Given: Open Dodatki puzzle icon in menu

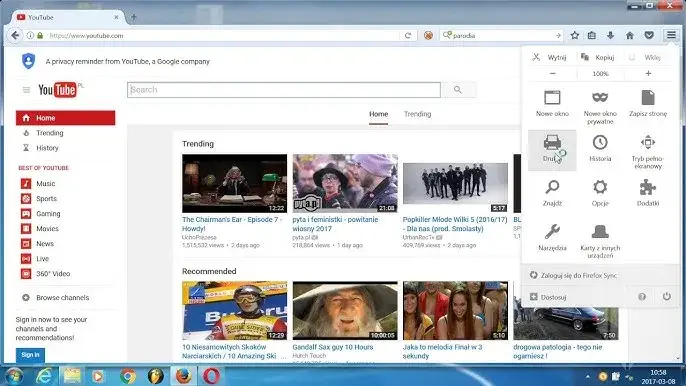Looking at the screenshot, I should [x=648, y=193].
